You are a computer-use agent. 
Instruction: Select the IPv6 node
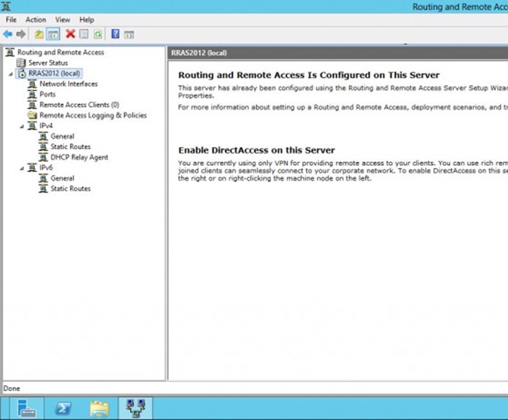(46, 168)
